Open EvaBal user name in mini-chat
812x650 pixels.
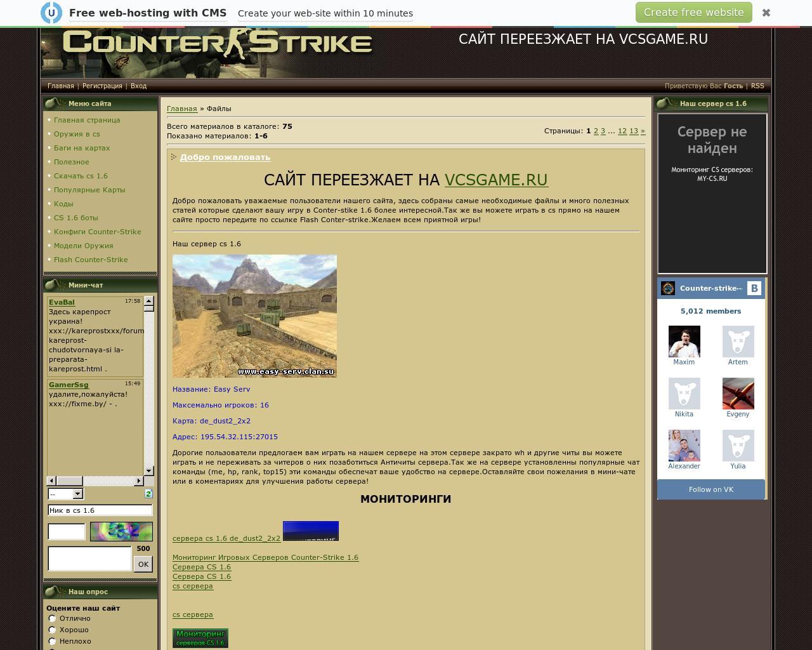coord(62,302)
